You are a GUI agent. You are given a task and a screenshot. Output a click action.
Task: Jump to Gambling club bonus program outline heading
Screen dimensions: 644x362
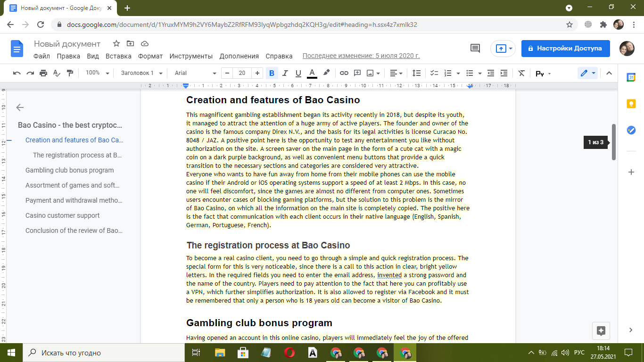(x=70, y=170)
